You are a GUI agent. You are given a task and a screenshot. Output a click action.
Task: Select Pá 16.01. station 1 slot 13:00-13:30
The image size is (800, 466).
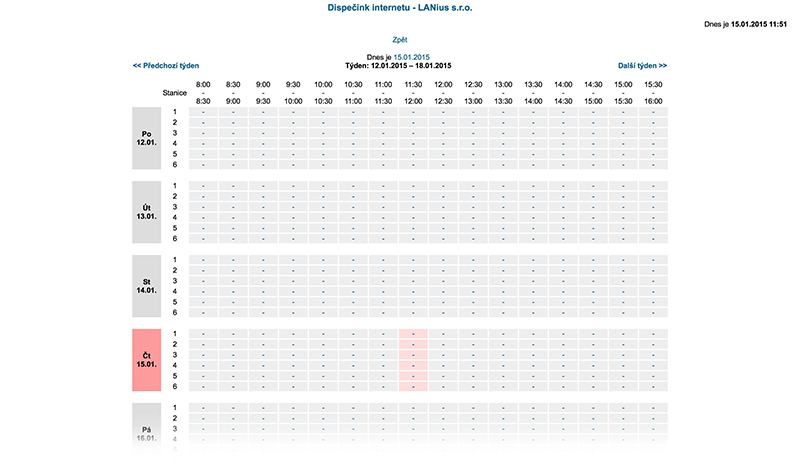[503, 408]
